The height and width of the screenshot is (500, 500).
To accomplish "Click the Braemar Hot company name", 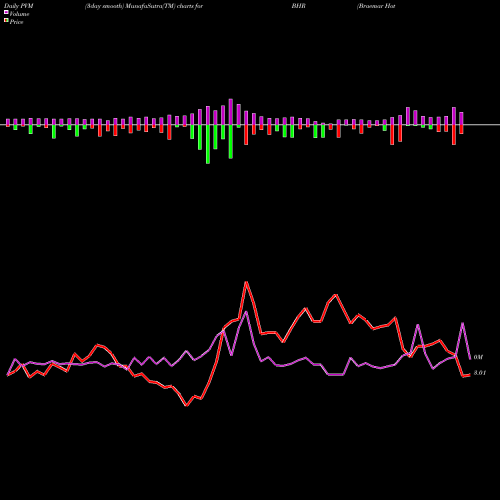I will click(x=376, y=6).
